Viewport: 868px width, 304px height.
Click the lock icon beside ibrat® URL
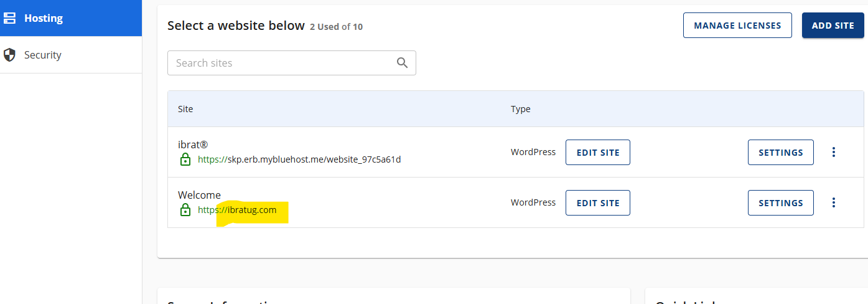pyautogui.click(x=185, y=159)
